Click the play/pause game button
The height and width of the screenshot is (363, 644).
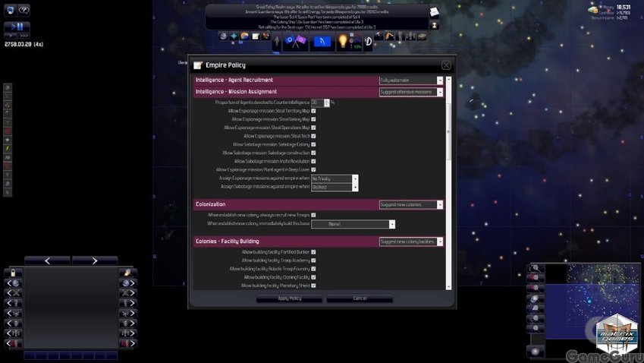tap(17, 27)
